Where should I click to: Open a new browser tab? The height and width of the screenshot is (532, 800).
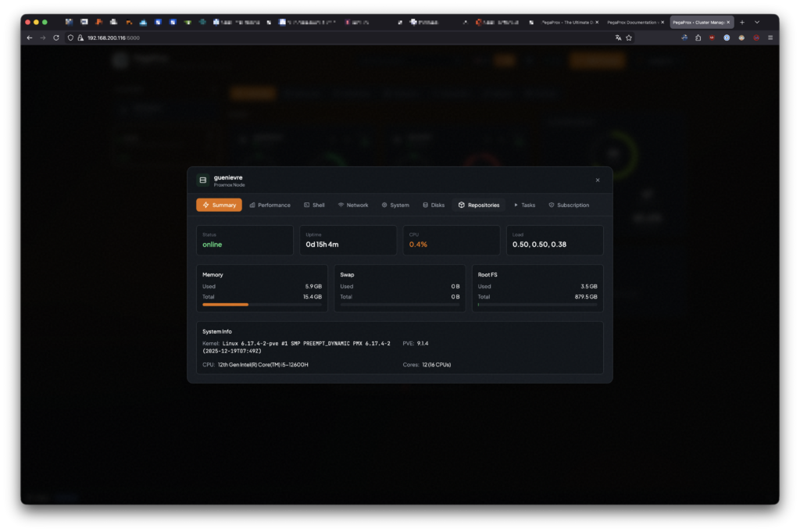tap(742, 22)
